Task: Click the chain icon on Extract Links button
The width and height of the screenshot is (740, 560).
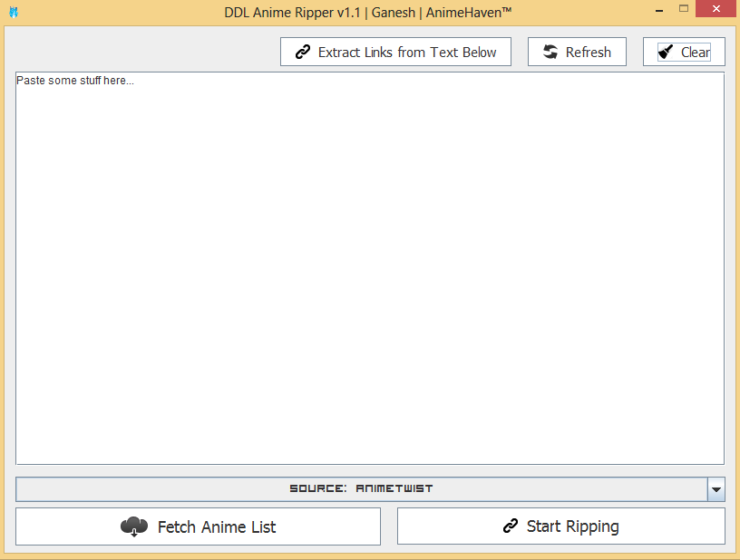Action: (302, 52)
